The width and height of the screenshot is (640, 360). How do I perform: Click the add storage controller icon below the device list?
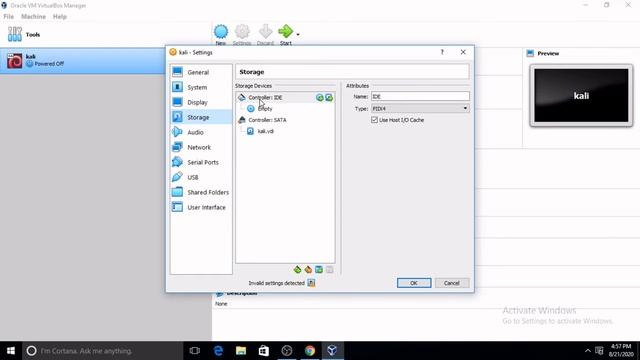pos(298,269)
